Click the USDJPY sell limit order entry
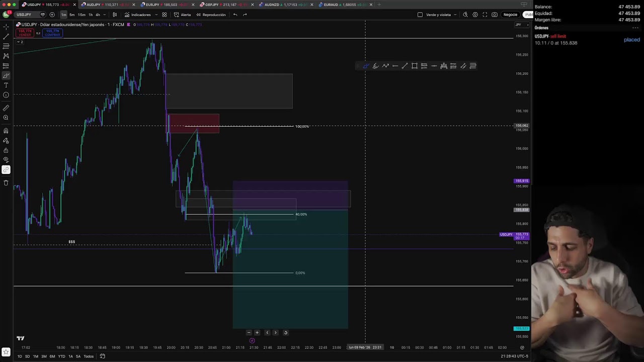Screen dimensions: 644x362 587,40
